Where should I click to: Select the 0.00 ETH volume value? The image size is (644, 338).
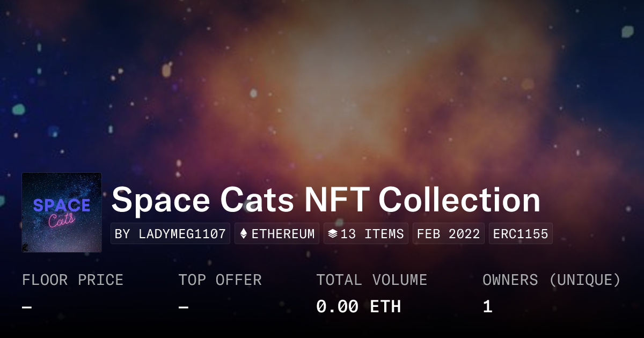tap(358, 306)
